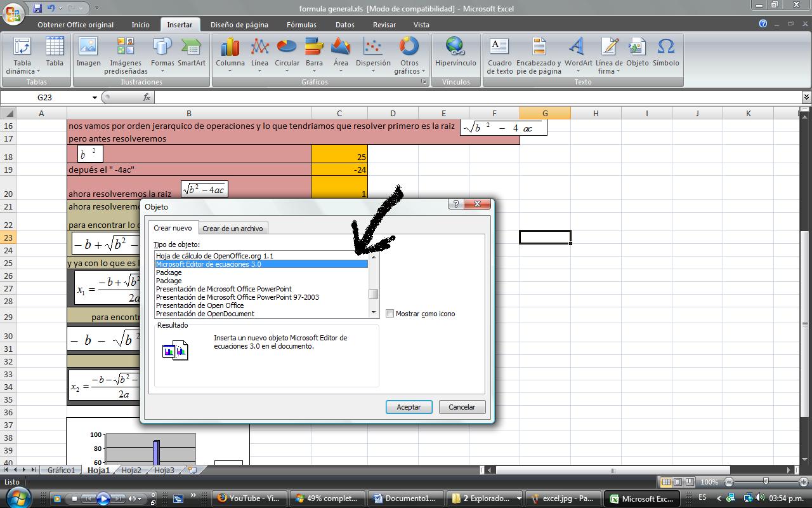The height and width of the screenshot is (508, 812).
Task: Cancel the Objeto dialog
Action: coord(462,407)
